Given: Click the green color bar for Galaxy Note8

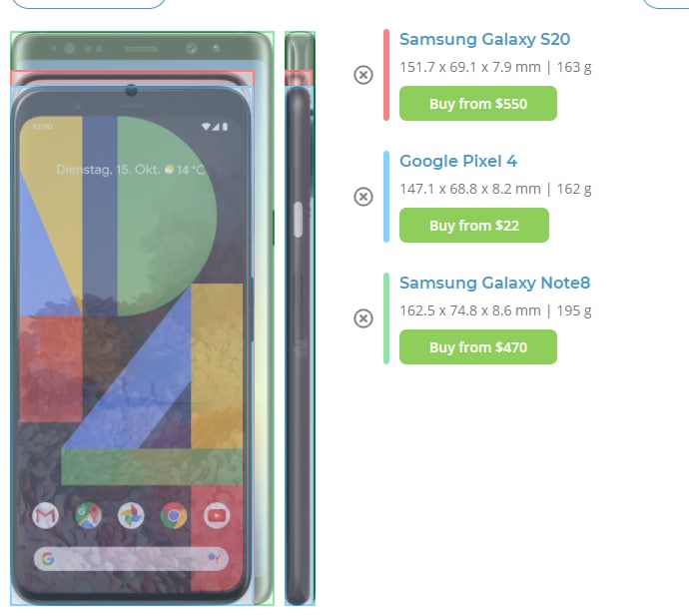Looking at the screenshot, I should [386, 318].
